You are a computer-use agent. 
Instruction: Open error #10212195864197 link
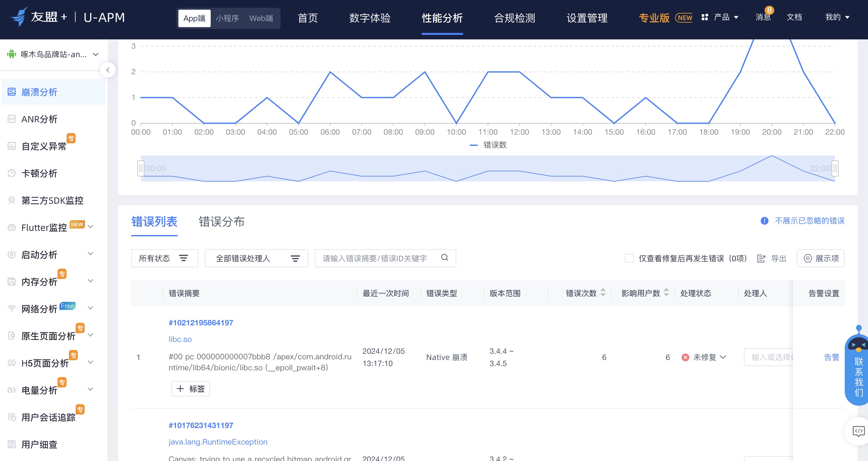(x=201, y=323)
